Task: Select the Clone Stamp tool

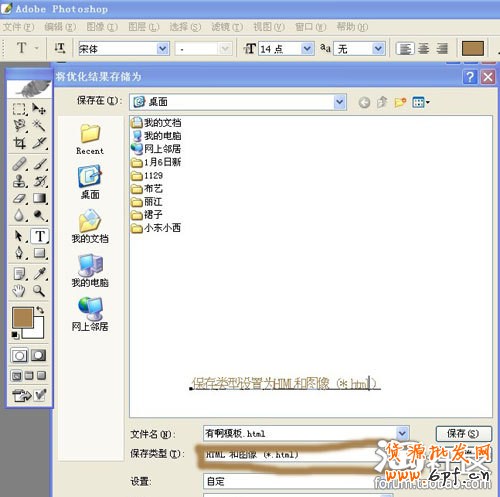Action: [x=19, y=181]
